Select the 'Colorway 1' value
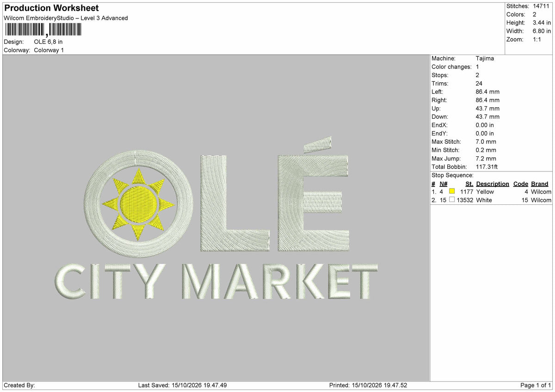 click(49, 50)
